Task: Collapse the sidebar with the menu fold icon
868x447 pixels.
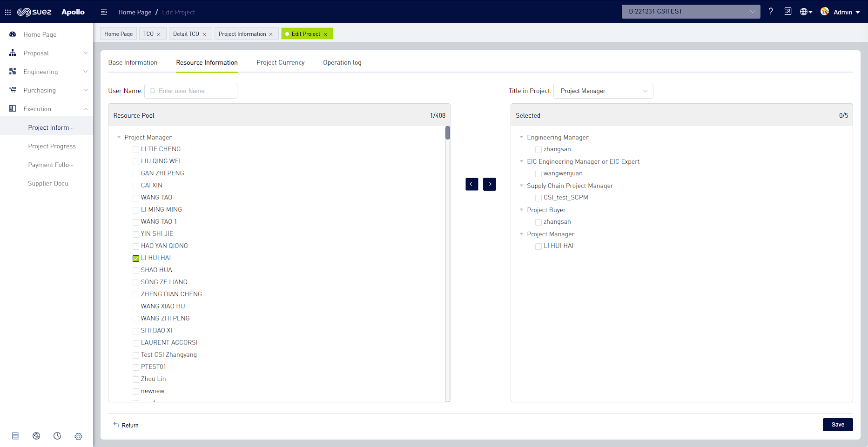Action: click(104, 12)
